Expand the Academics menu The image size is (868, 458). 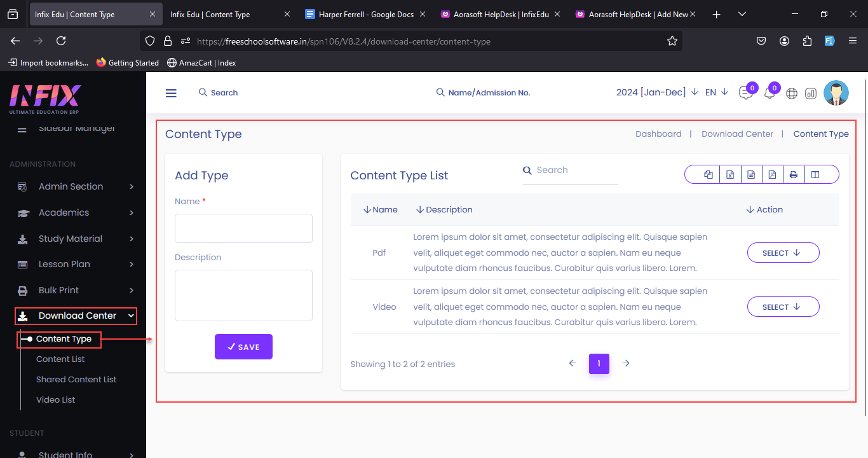click(76, 212)
